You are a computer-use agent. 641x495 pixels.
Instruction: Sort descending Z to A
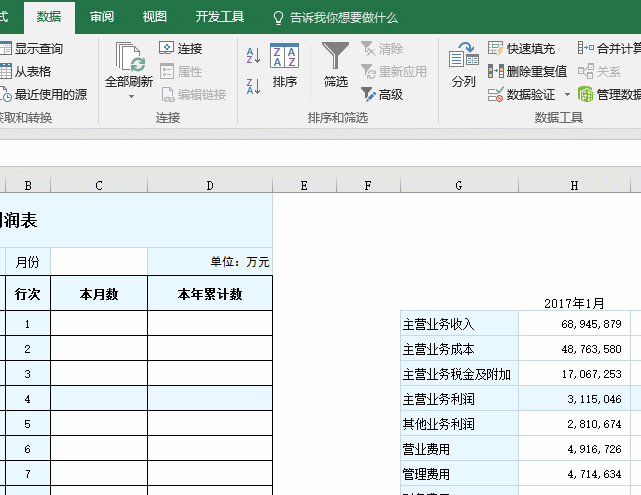253,86
